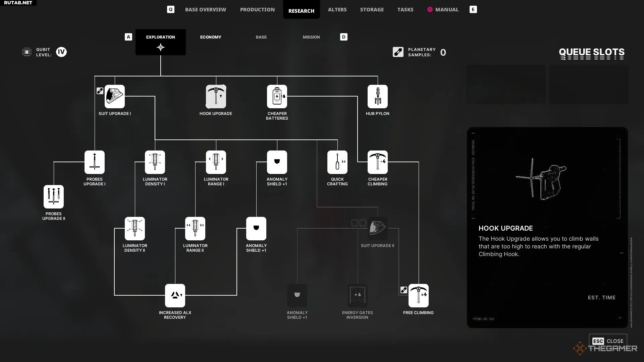The width and height of the screenshot is (644, 362).
Task: Select the Hook Upgrade research icon
Action: pyautogui.click(x=216, y=97)
